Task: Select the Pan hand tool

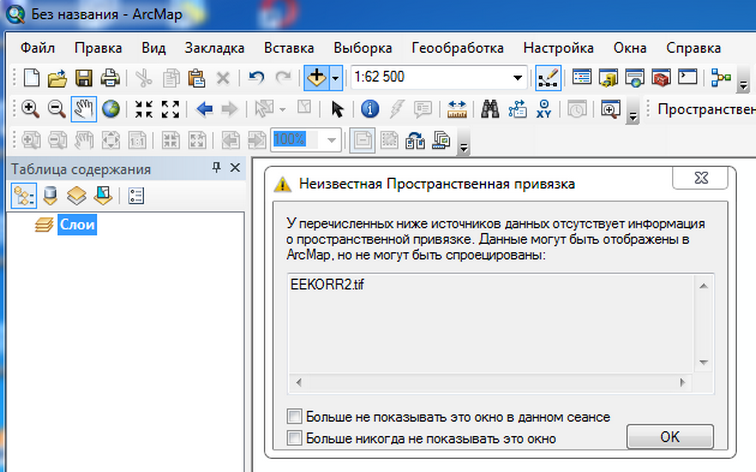Action: pos(84,109)
